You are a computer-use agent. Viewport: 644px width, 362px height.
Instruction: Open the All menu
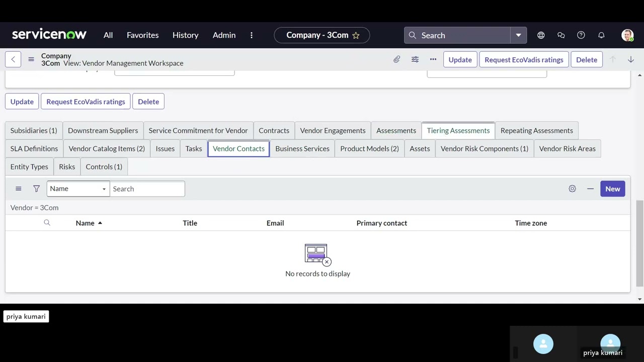click(108, 35)
